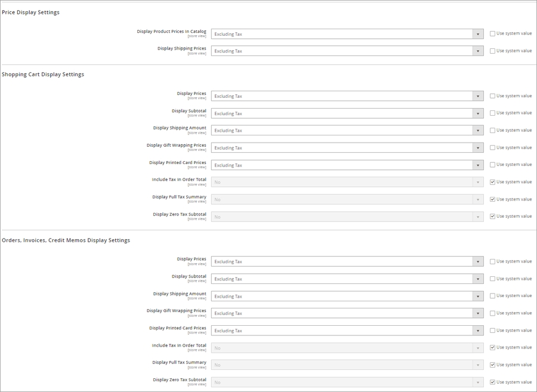The width and height of the screenshot is (537, 392).
Task: Expand Shopping Cart Display Subtotal dropdown
Action: tap(347, 113)
